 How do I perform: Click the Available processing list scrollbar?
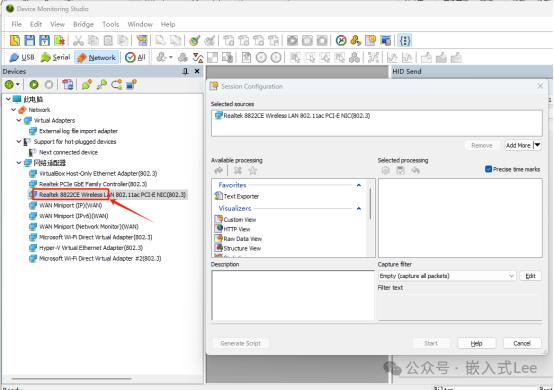click(x=370, y=204)
